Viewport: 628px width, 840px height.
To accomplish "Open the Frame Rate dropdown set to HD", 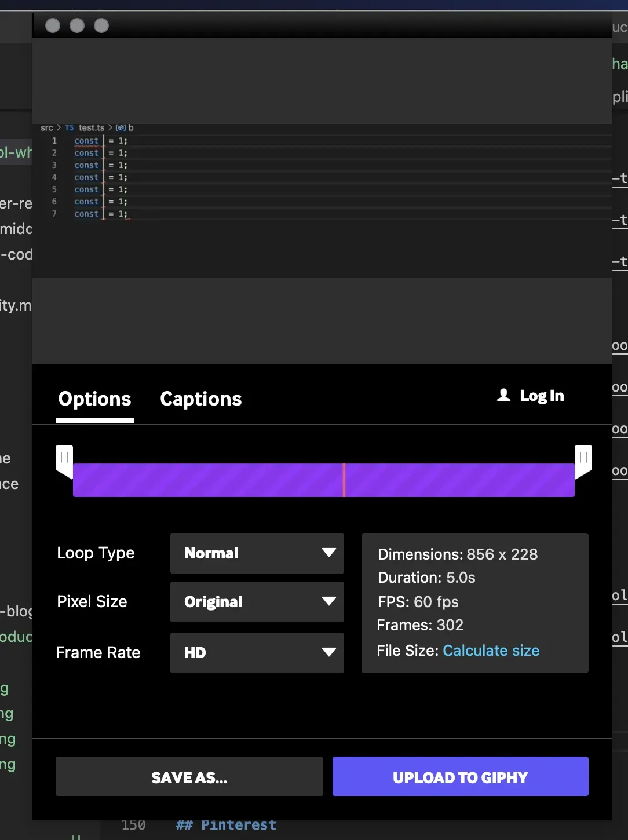I will coord(257,653).
